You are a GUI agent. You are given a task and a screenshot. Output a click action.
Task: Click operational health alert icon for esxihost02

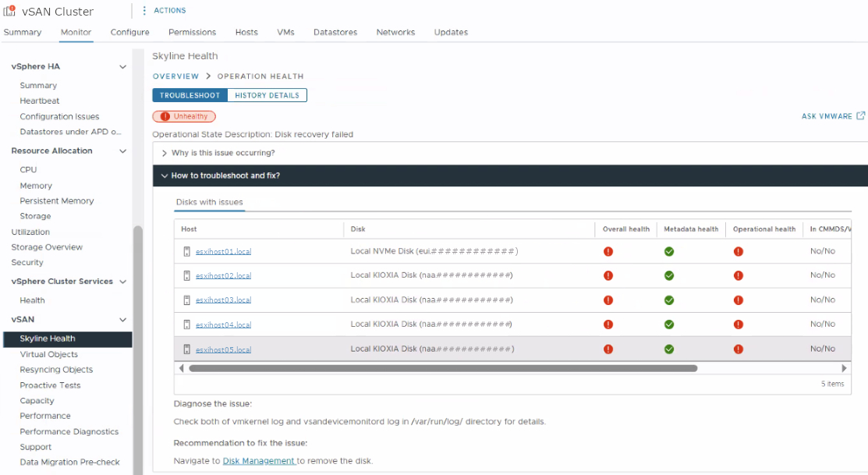(x=739, y=275)
